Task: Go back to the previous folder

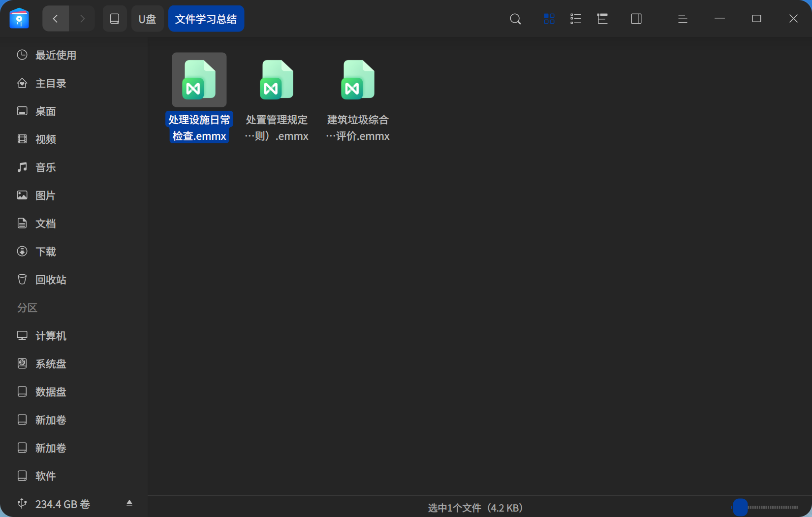Action: coord(56,19)
